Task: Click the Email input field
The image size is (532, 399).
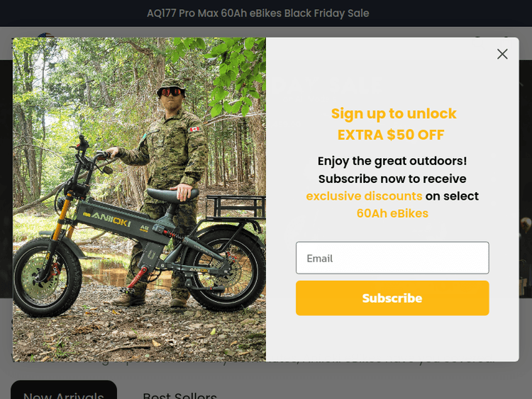Action: tap(392, 258)
